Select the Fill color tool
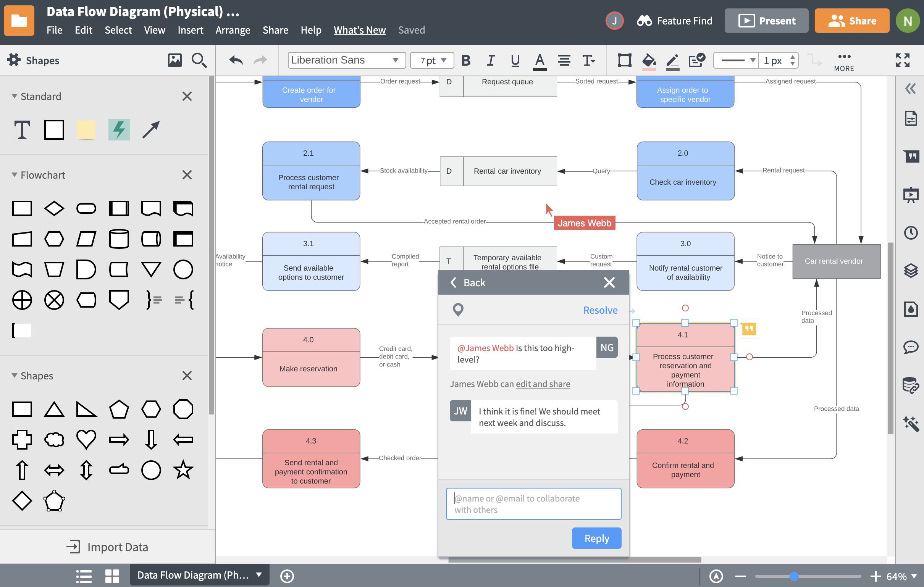 coord(648,60)
